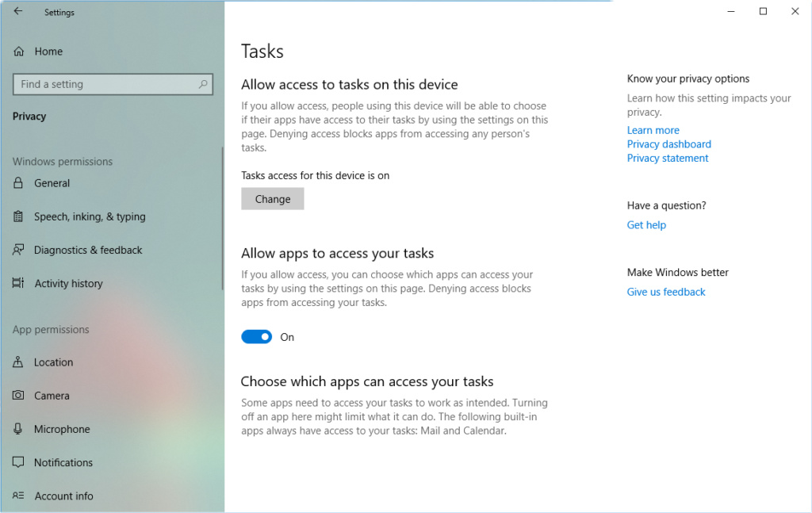Turn off Allow apps to access tasks toggle
812x513 pixels.
click(x=256, y=337)
